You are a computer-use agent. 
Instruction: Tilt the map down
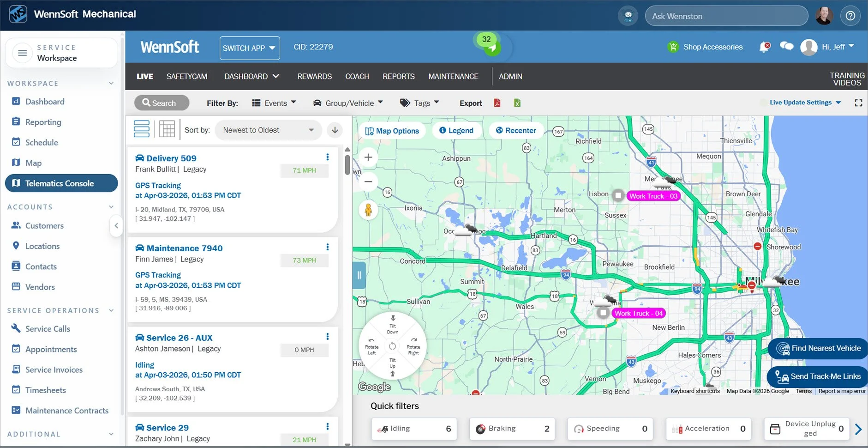(x=393, y=325)
